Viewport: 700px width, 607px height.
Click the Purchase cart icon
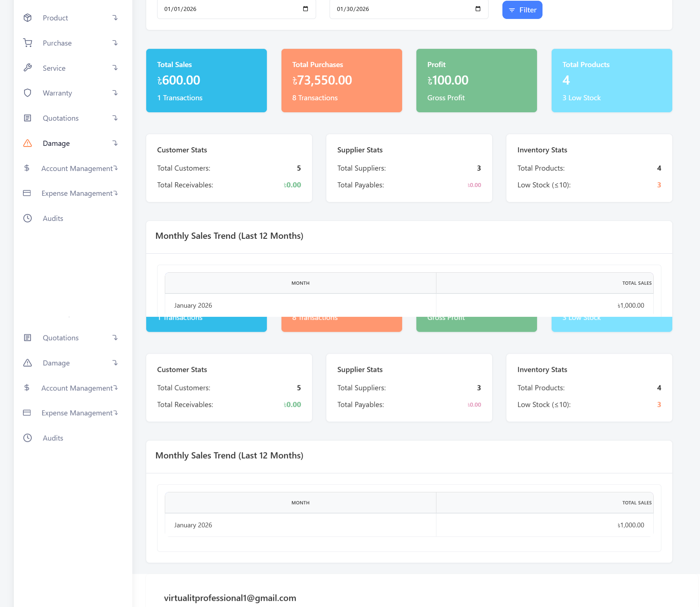point(27,43)
